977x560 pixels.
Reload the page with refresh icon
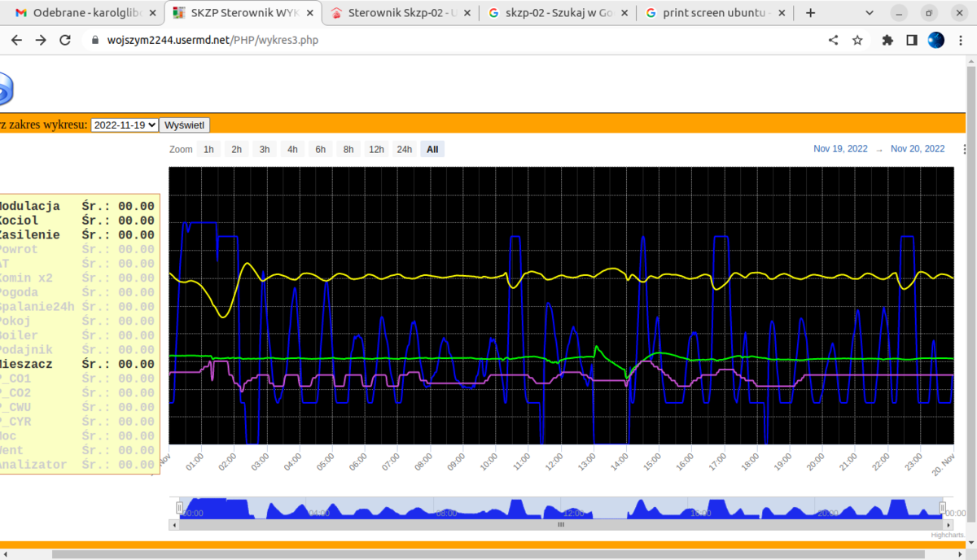coord(66,40)
